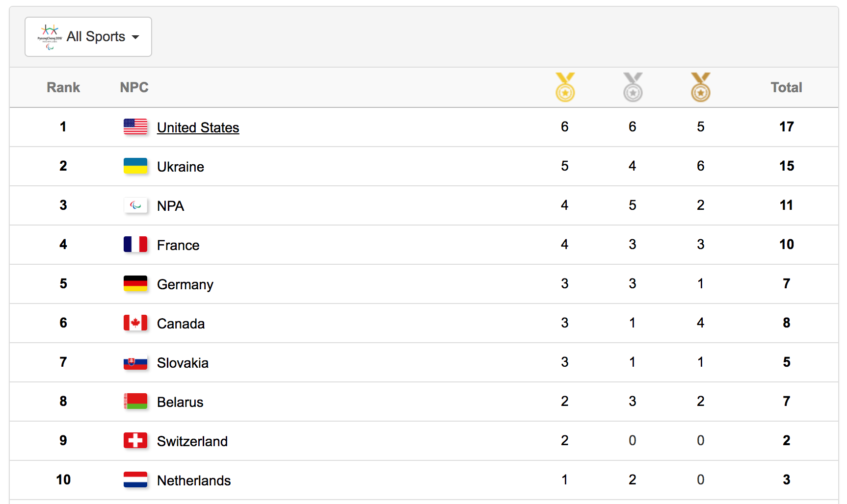The image size is (847, 504).
Task: Click the PyeongChang 2018 logo
Action: 50,37
